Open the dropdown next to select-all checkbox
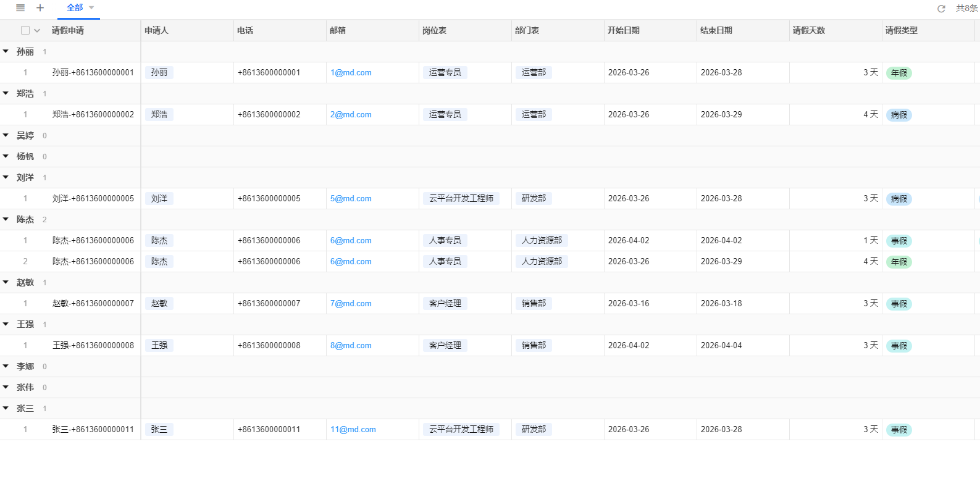980x489 pixels. 37,30
